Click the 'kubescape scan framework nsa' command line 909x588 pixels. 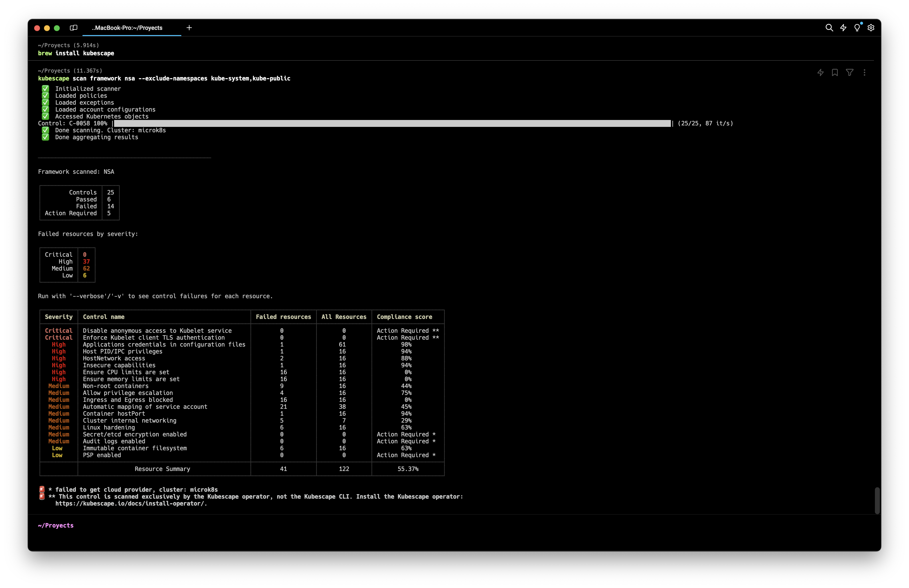[164, 78]
